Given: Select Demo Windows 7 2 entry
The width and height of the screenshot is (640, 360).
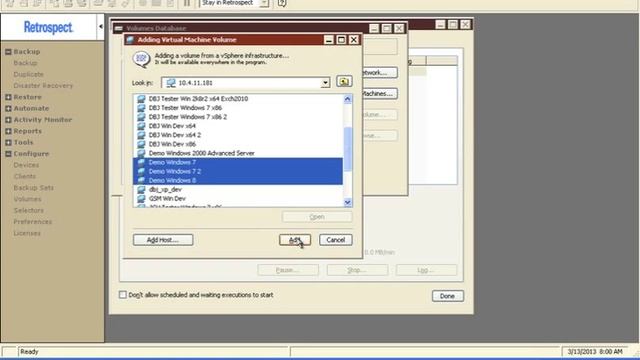Looking at the screenshot, I should (x=238, y=171).
